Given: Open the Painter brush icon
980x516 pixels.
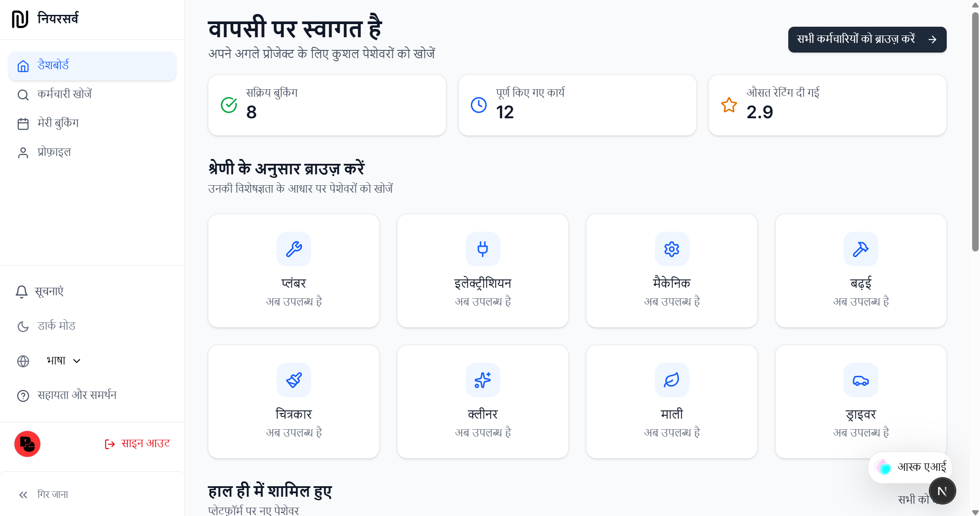Looking at the screenshot, I should click(x=293, y=380).
